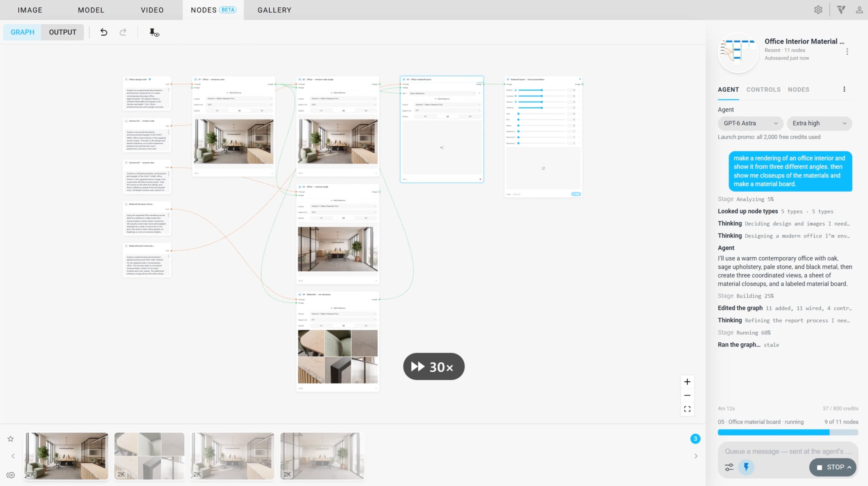Click Add reference in Materials closeups node
The image size is (868, 486).
(x=338, y=308)
